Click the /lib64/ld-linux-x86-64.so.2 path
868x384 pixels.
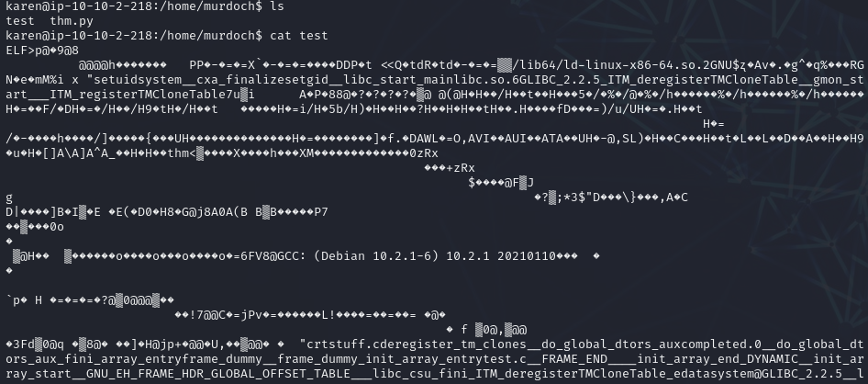point(612,65)
